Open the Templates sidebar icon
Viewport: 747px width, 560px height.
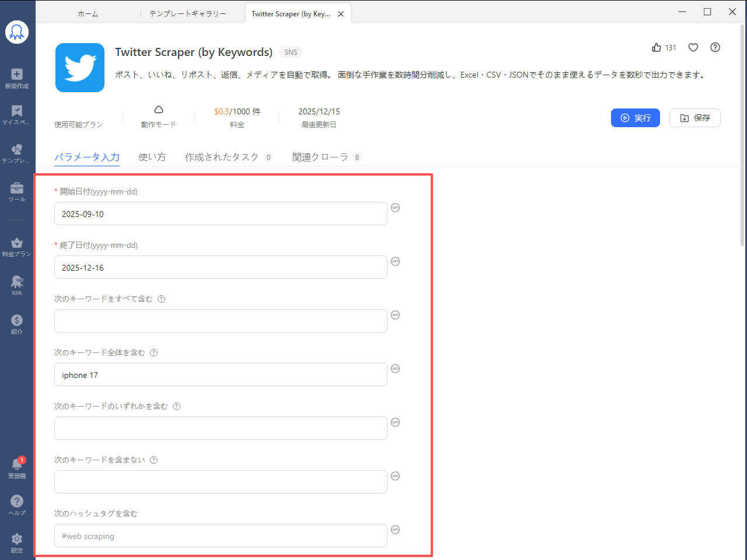click(17, 149)
